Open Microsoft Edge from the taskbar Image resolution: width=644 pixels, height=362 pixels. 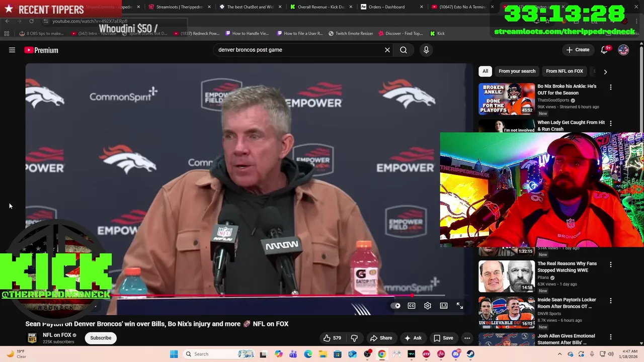[308, 354]
